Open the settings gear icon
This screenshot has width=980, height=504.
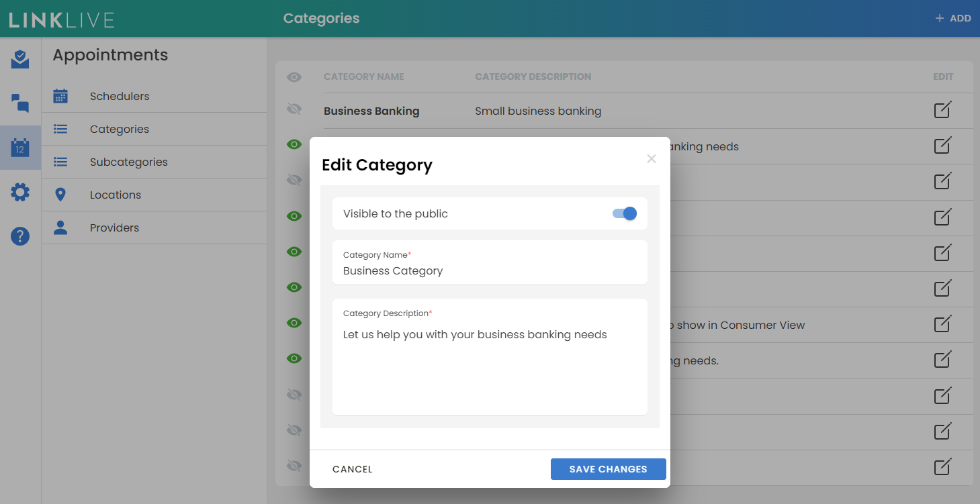point(20,193)
